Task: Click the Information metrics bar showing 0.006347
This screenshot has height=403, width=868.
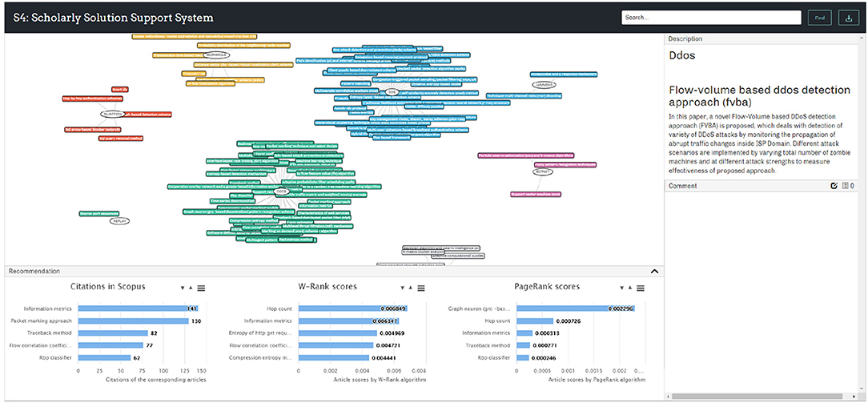Action: coord(349,321)
